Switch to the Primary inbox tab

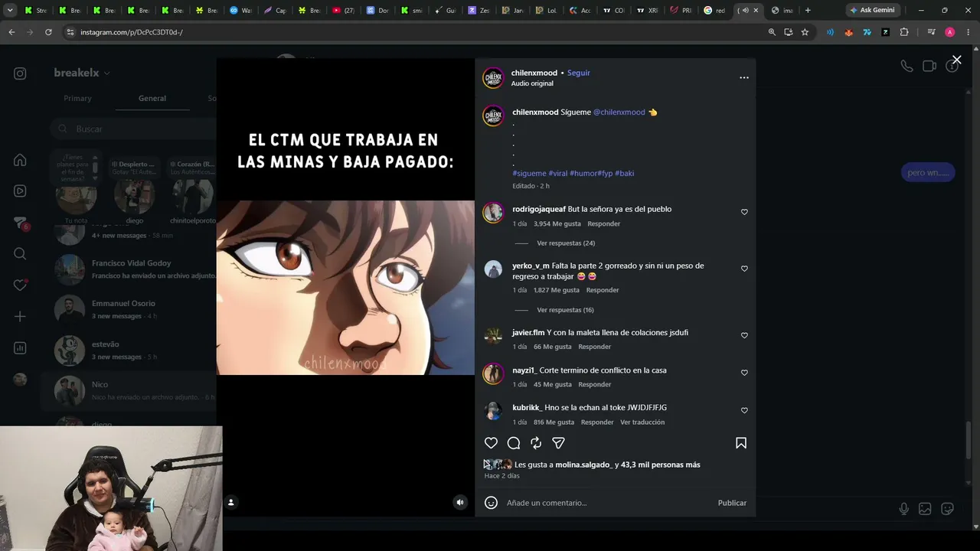tap(77, 98)
